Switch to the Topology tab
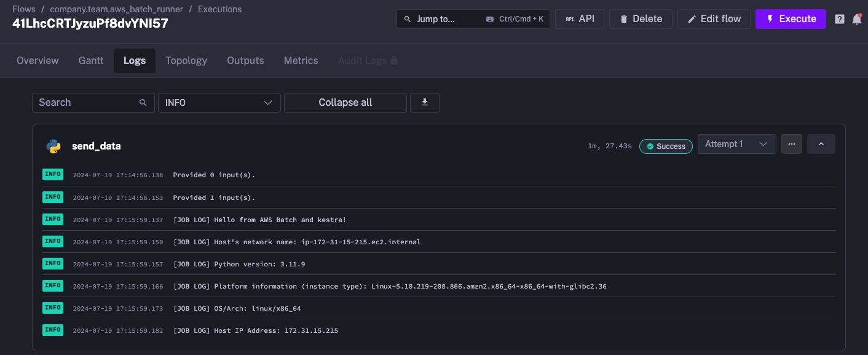Screen dimensions: 868x355 186,61
